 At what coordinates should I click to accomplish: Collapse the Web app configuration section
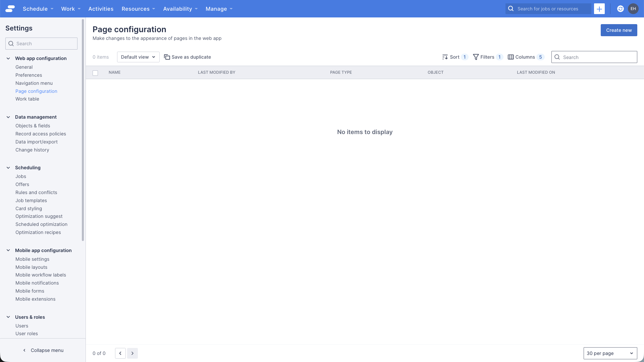[x=8, y=58]
